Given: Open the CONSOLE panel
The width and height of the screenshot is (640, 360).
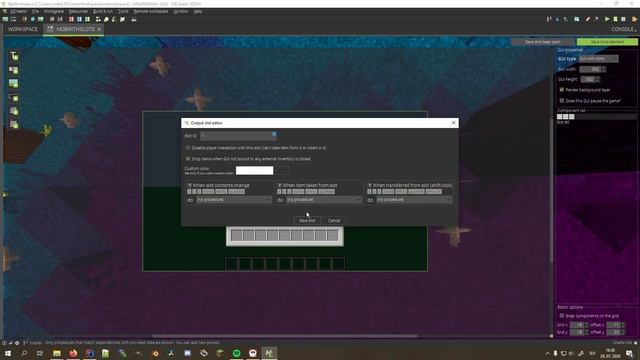Looking at the screenshot, I should (x=623, y=29).
